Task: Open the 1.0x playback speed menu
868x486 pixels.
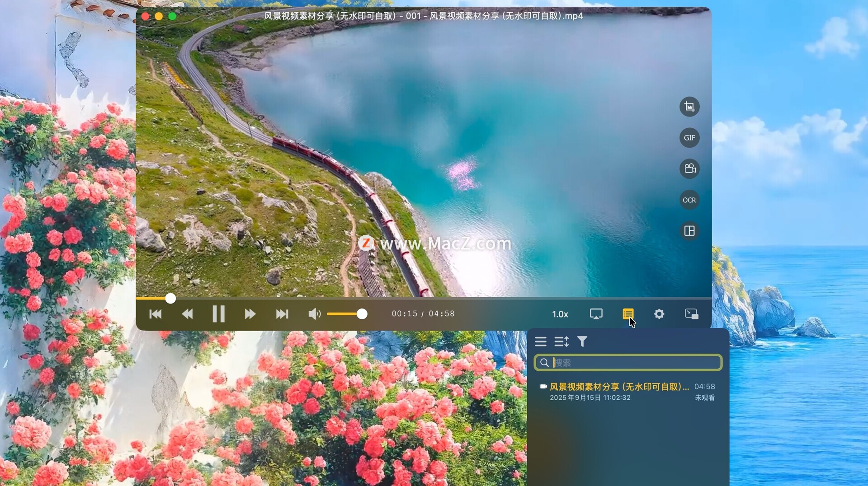Action: [560, 314]
